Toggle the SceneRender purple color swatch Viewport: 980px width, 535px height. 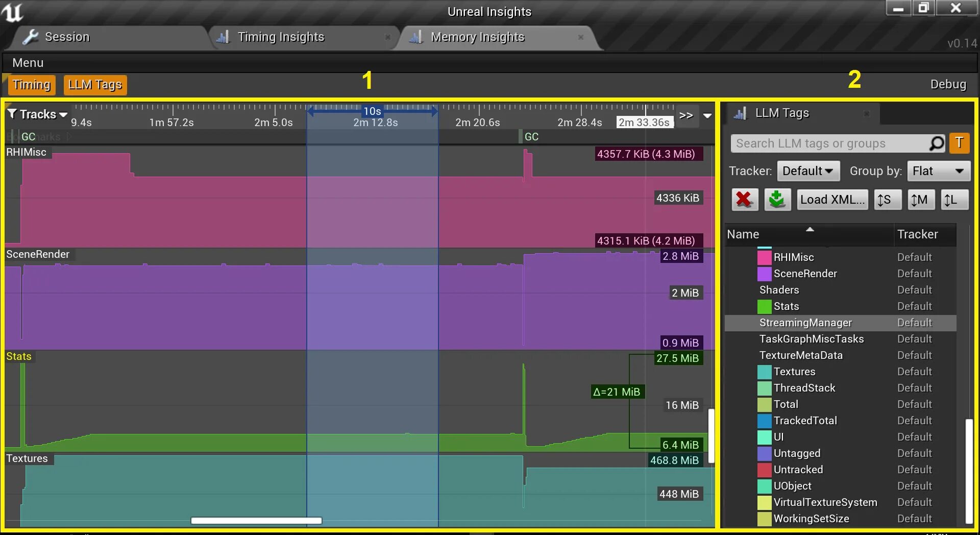[764, 274]
